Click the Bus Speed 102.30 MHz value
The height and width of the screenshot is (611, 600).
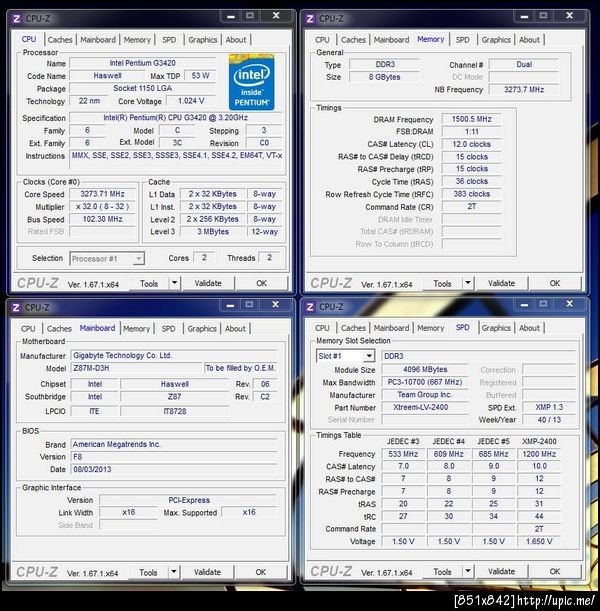click(x=102, y=219)
